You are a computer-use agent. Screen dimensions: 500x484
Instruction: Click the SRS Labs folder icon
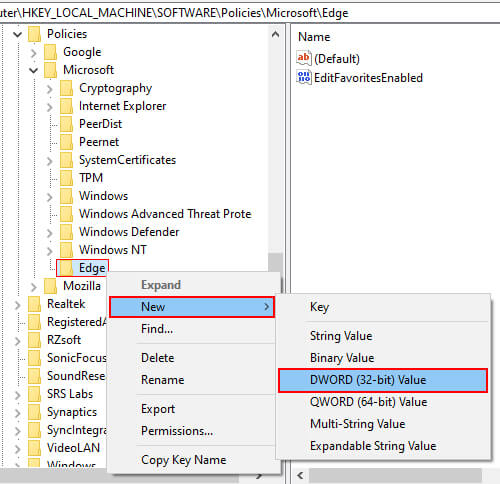point(35,394)
